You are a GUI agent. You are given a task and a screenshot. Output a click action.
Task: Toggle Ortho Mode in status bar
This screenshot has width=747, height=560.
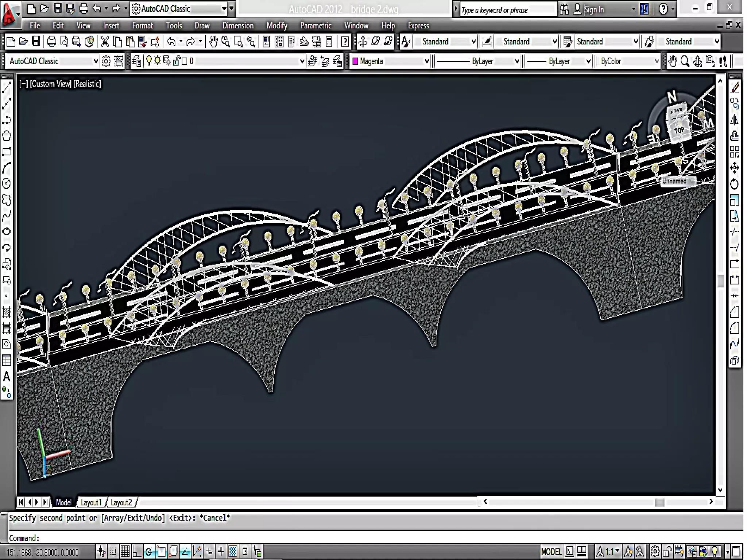[x=136, y=551]
